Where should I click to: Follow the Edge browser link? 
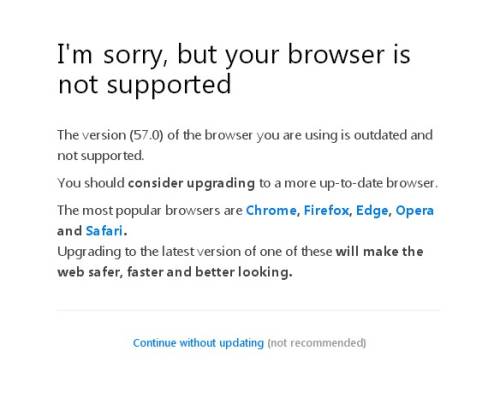click(372, 211)
